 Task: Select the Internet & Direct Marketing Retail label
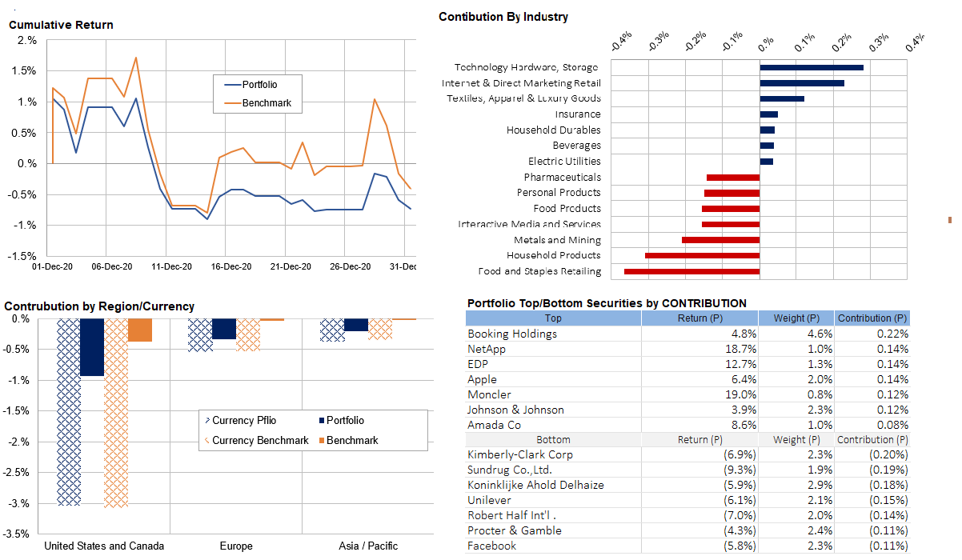[521, 83]
